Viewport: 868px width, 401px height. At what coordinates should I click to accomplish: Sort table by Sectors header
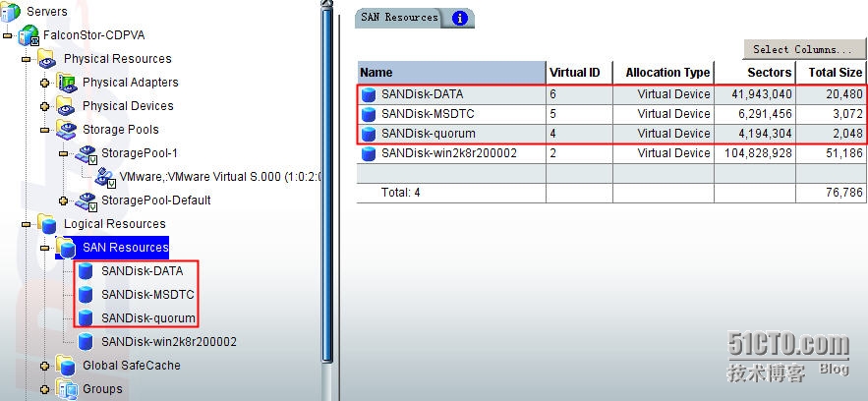755,73
